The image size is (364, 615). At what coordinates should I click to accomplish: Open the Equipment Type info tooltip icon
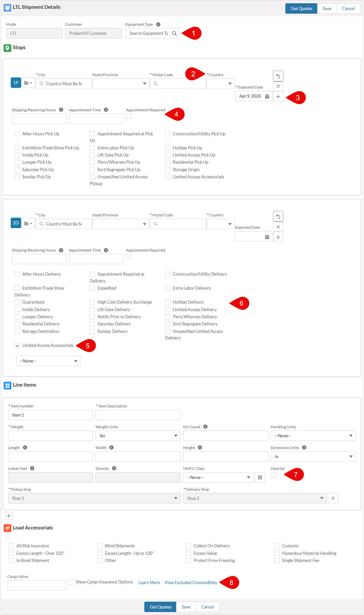click(158, 24)
